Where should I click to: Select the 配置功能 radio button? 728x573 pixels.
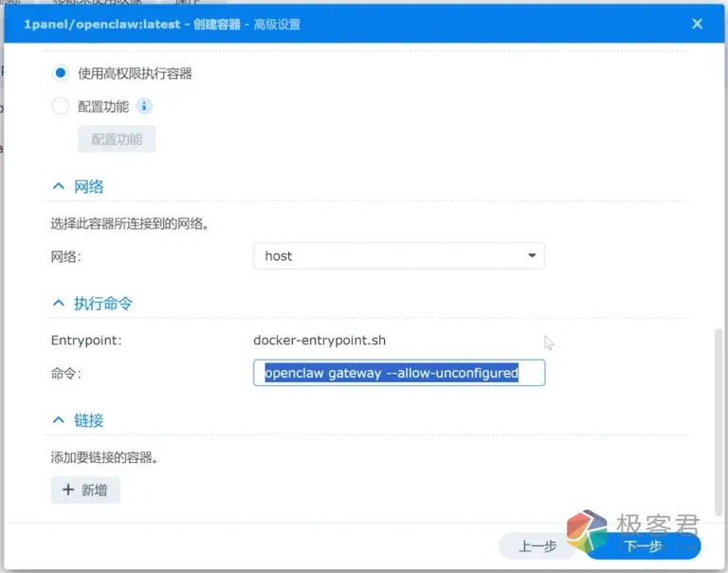pyautogui.click(x=61, y=106)
